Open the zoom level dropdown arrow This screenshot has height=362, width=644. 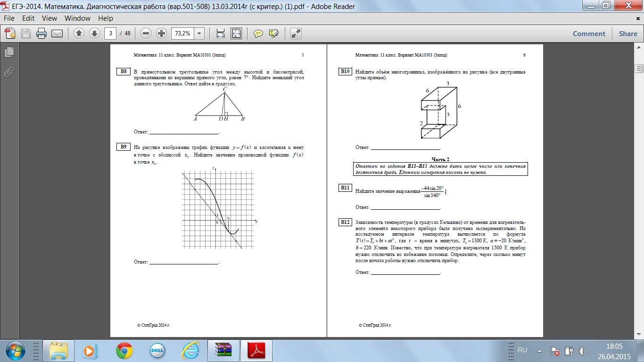click(x=199, y=33)
